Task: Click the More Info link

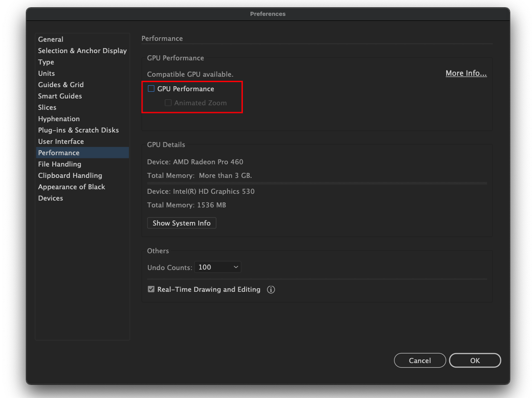Action: point(466,73)
